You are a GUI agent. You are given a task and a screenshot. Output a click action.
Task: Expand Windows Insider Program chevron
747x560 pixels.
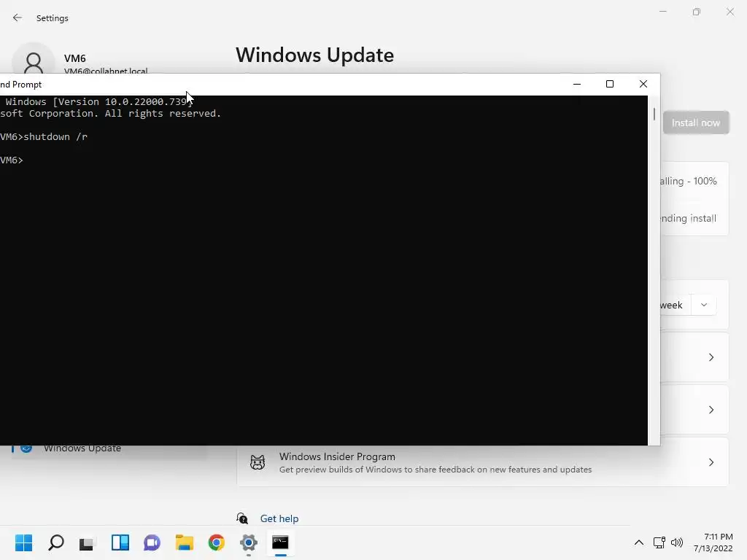[x=711, y=462]
